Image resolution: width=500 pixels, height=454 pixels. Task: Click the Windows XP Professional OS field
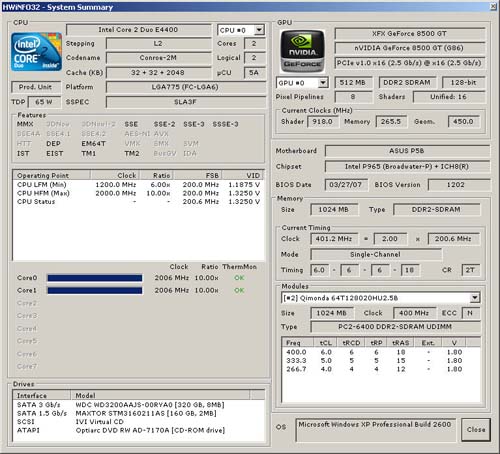(375, 430)
